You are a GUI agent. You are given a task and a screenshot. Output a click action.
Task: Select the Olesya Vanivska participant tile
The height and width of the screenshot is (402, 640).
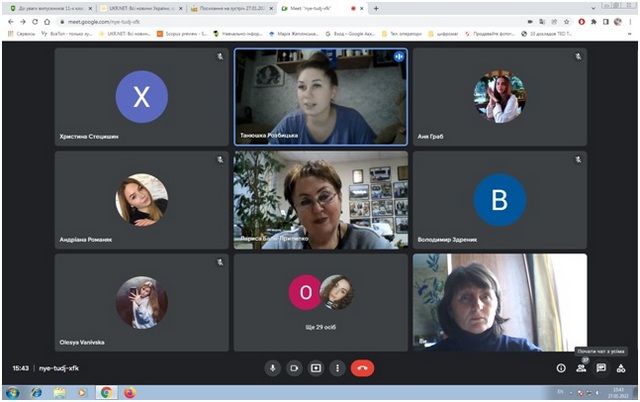[x=142, y=302]
